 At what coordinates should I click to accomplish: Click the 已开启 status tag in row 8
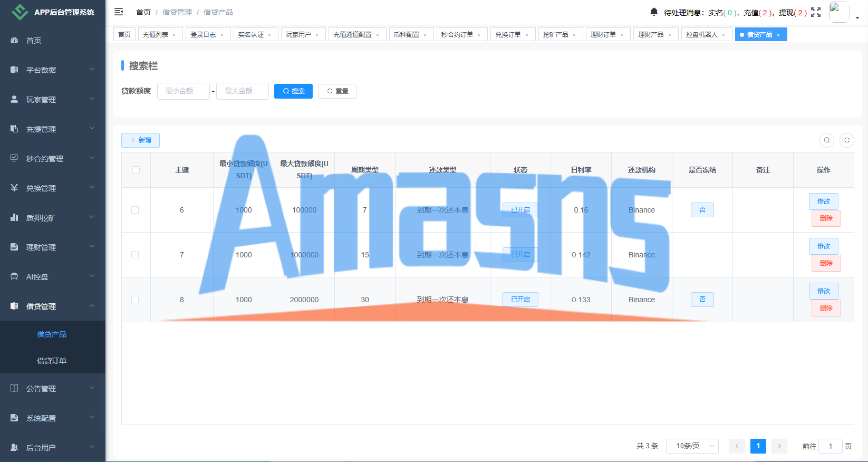(x=520, y=300)
